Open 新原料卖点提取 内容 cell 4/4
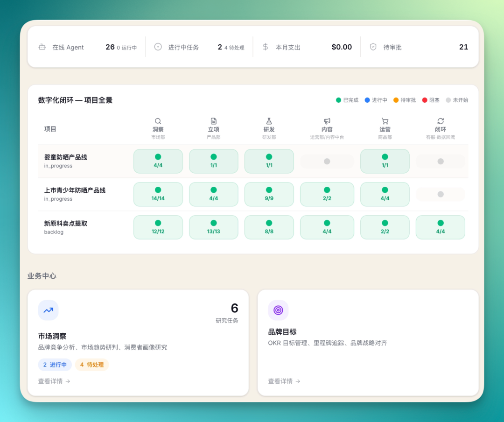The height and width of the screenshot is (422, 504). pyautogui.click(x=327, y=227)
